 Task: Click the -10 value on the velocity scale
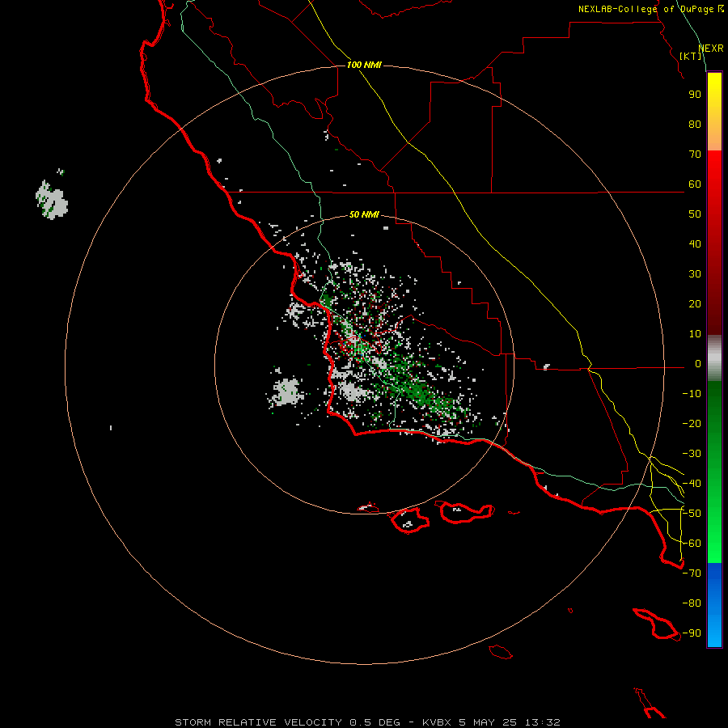692,394
